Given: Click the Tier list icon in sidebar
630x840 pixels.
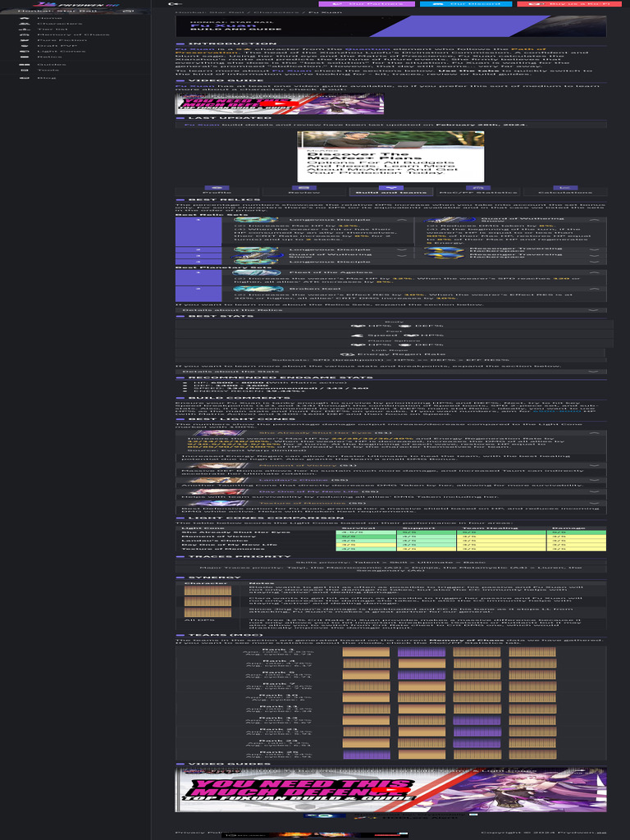Looking at the screenshot, I should coord(24,29).
